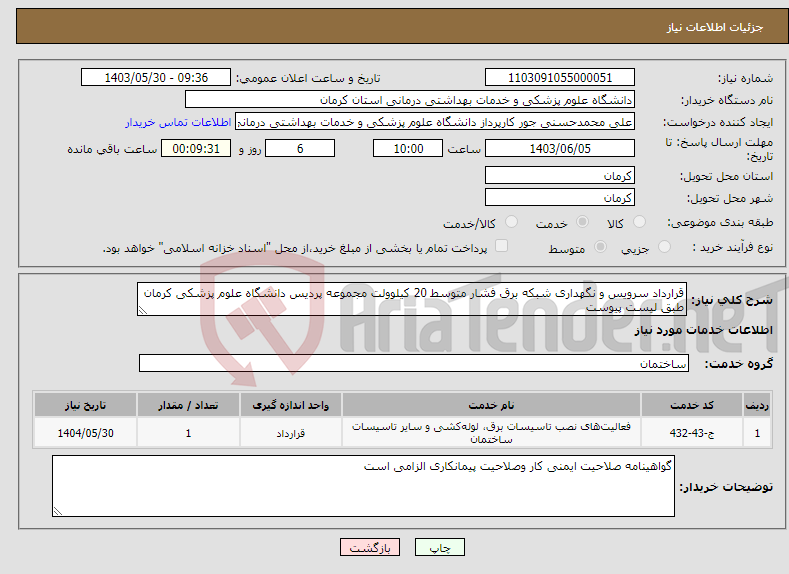
Task: Click the ساعت field showing 10:00
Action: (408, 148)
